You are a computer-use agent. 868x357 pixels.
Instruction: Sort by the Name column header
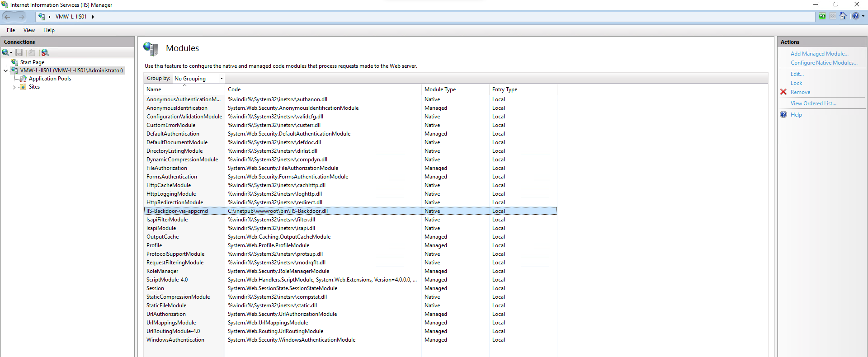click(x=184, y=89)
